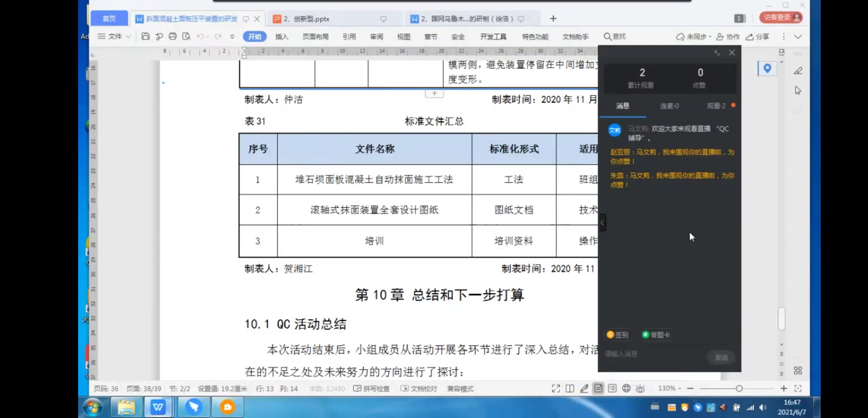Image resolution: width=868 pixels, height=418 pixels.
Task: Click the Print icon
Action: [x=173, y=36]
